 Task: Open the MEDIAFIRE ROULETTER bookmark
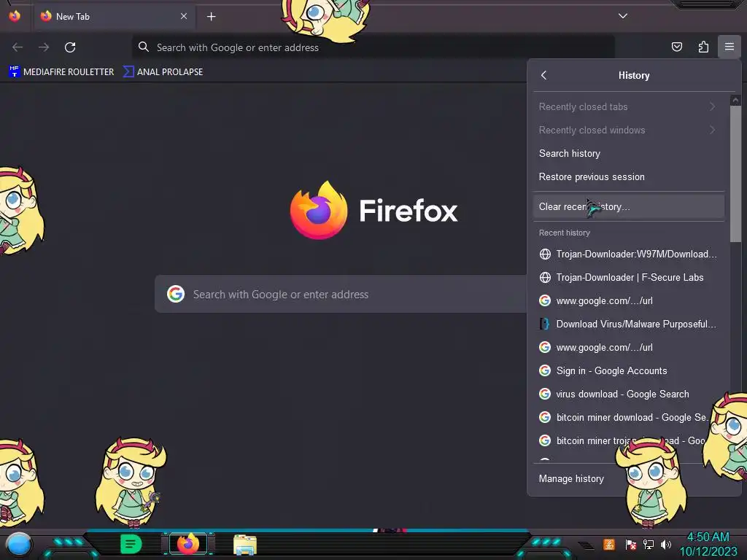[x=61, y=72]
